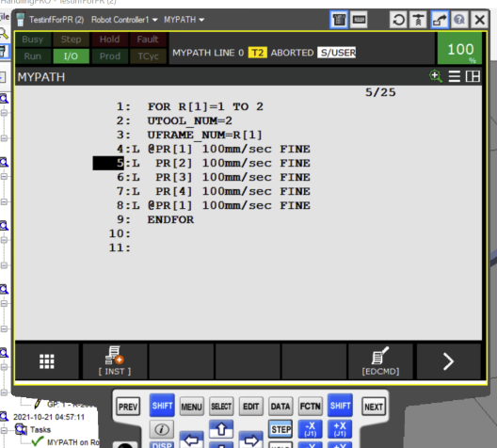This screenshot has height=448, width=497.
Task: Click the 100% speed override indicator
Action: coord(460,49)
